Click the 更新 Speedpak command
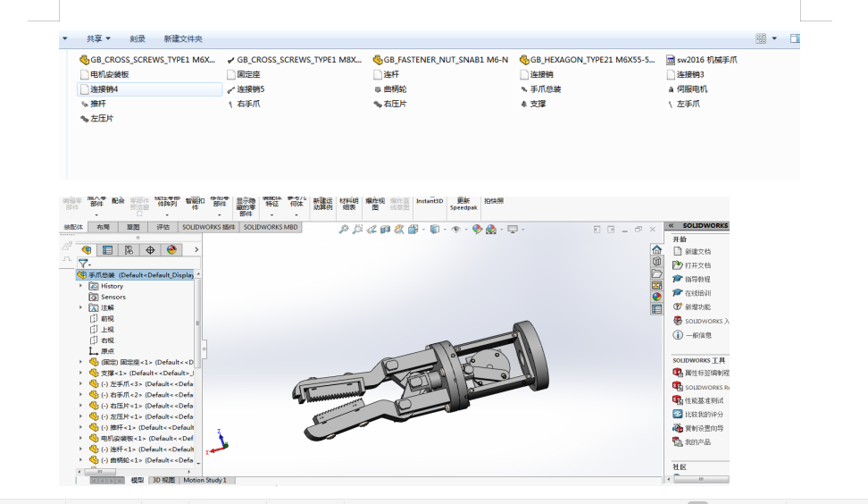The width and height of the screenshot is (868, 504). (463, 204)
